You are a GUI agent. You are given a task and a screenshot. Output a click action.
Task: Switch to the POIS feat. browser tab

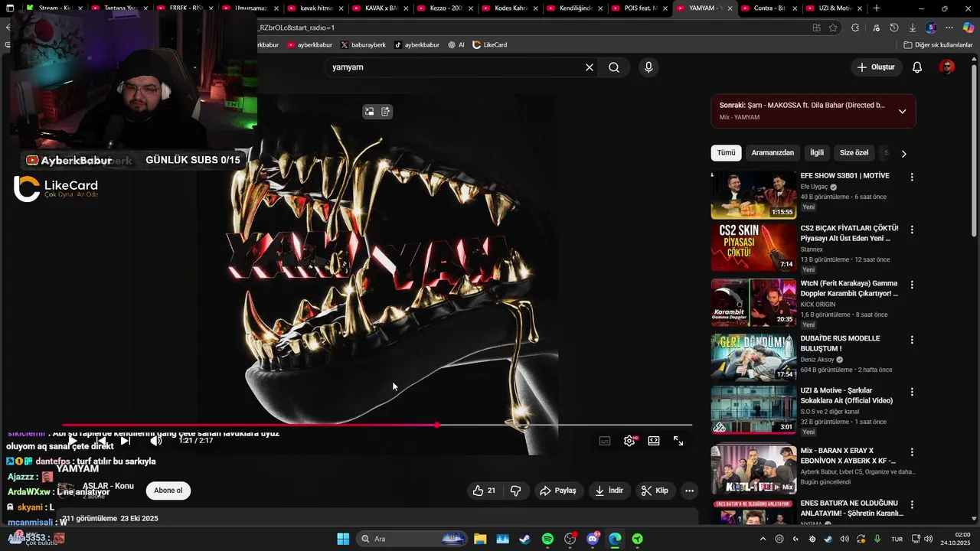tap(640, 8)
